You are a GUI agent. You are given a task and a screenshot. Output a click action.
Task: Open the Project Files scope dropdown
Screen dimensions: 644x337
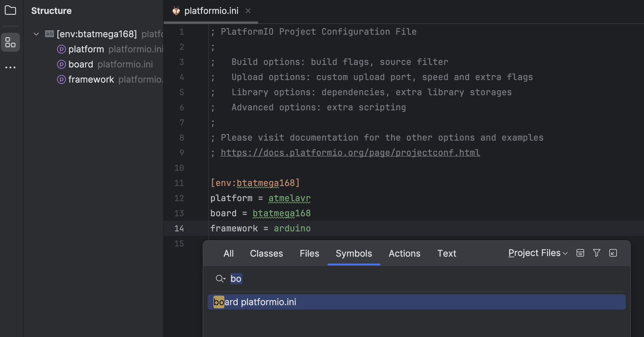[537, 253]
